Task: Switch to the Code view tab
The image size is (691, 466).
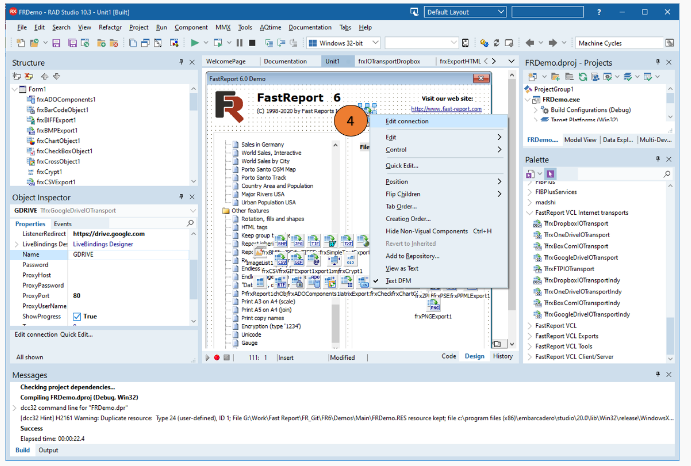Action: coord(449,356)
